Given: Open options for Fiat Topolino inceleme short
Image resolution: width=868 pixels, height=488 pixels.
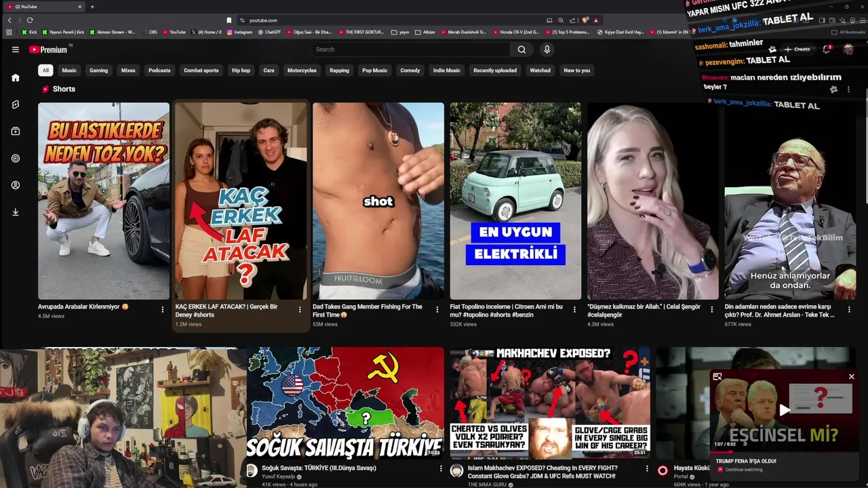Looking at the screenshot, I should point(574,310).
